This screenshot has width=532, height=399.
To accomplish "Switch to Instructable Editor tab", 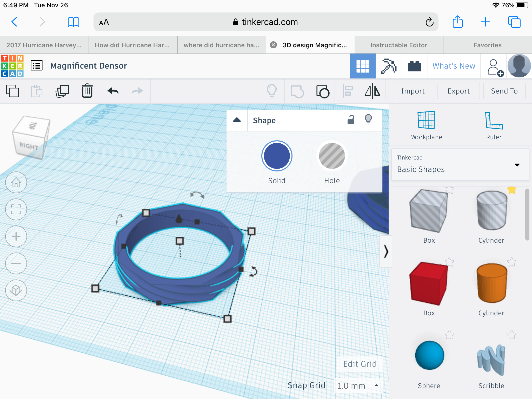I will tap(399, 45).
